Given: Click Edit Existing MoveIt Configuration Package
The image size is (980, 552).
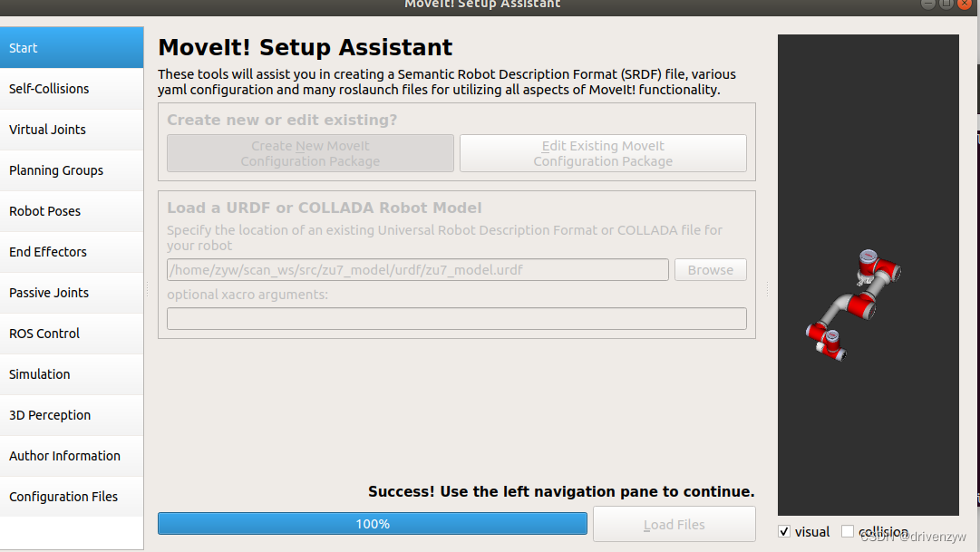Looking at the screenshot, I should (x=603, y=153).
